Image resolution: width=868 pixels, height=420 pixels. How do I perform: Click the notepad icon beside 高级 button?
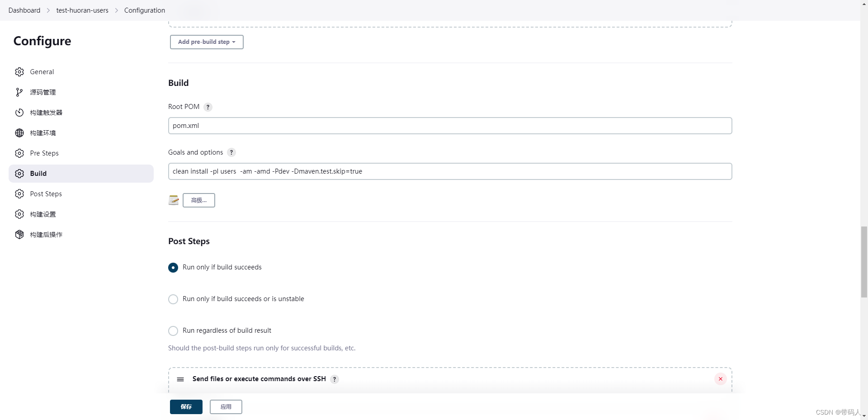[x=174, y=200]
